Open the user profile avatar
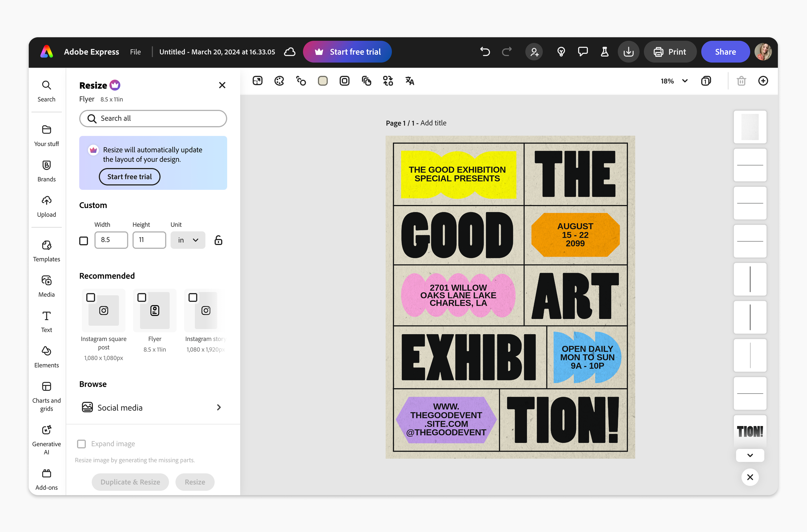The image size is (807, 532). [x=763, y=52]
